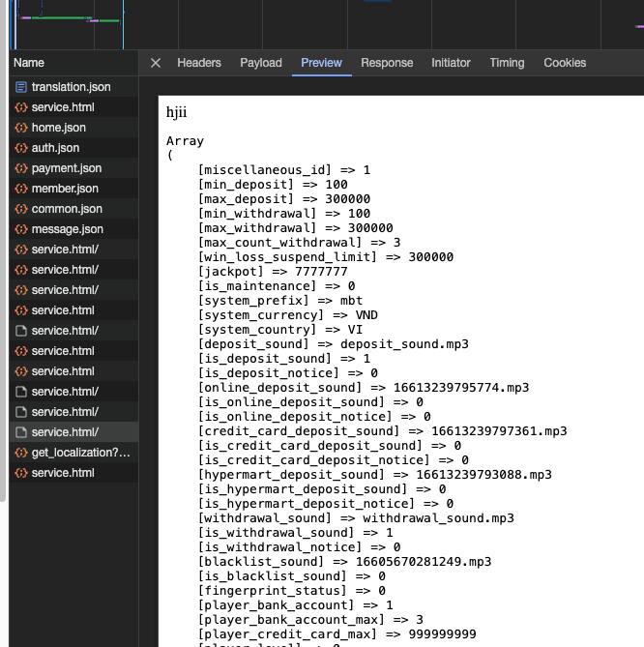Viewport: 644px width, 647px height.
Task: Select the payment.json request
Action: pyautogui.click(x=73, y=168)
